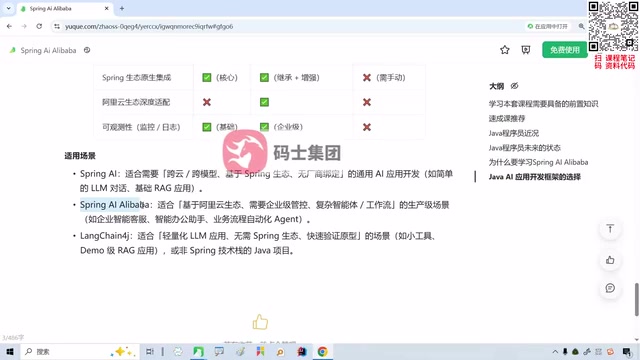Open the new tab plus button

pyautogui.click(x=122, y=8)
